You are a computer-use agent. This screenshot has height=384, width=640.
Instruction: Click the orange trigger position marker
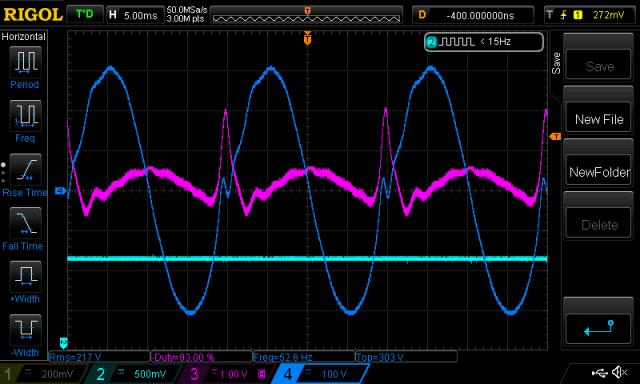[307, 39]
